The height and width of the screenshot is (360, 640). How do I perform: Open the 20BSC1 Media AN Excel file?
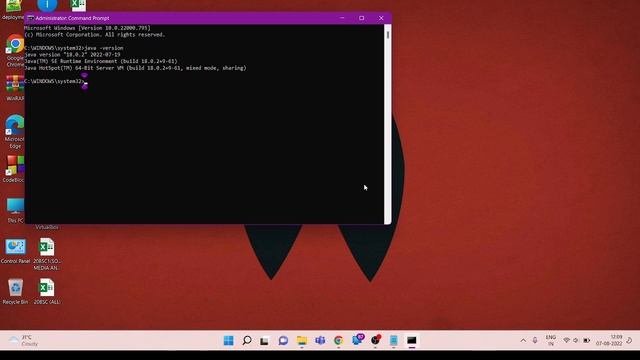(x=47, y=254)
